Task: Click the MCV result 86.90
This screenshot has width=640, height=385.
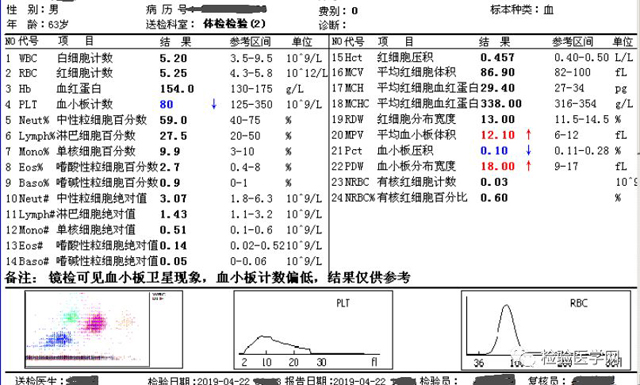Action: (x=498, y=73)
